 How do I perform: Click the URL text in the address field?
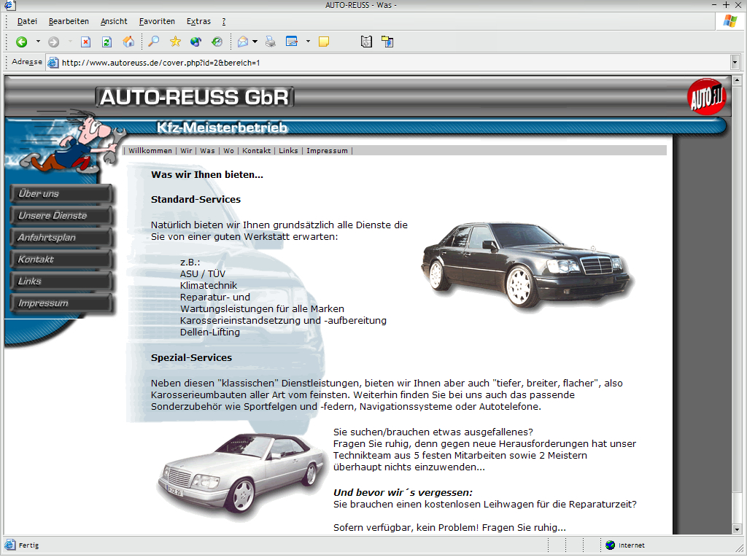coord(161,63)
